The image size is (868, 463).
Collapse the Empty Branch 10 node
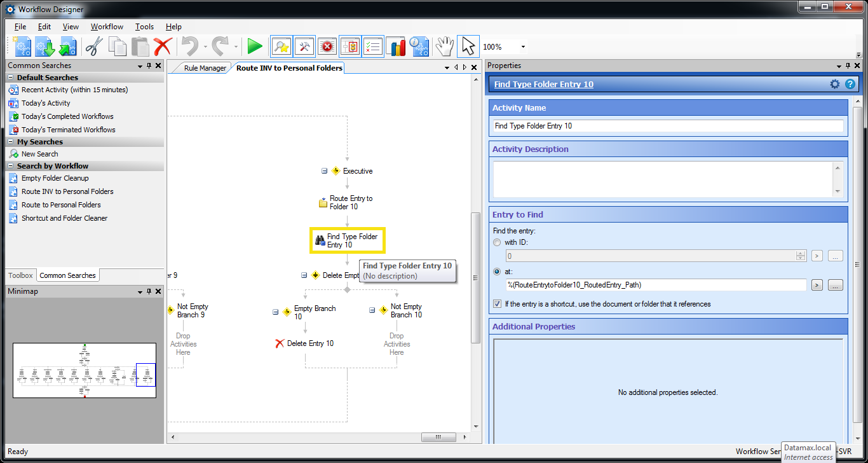coord(276,312)
